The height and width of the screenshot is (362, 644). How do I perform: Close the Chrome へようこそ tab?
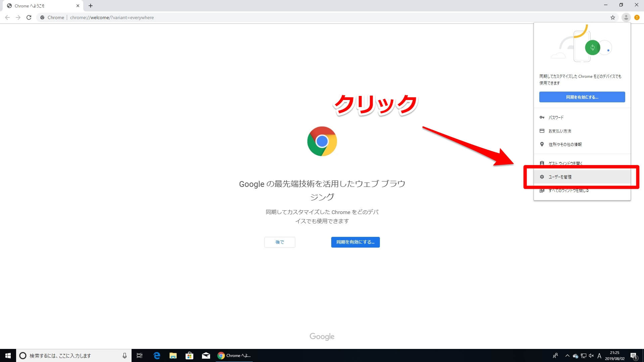pyautogui.click(x=78, y=6)
